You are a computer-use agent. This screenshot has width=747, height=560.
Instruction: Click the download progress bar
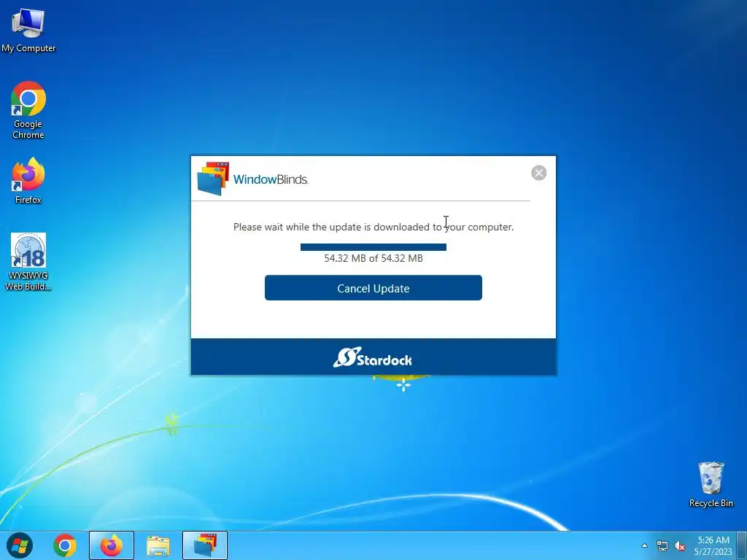pyautogui.click(x=373, y=246)
